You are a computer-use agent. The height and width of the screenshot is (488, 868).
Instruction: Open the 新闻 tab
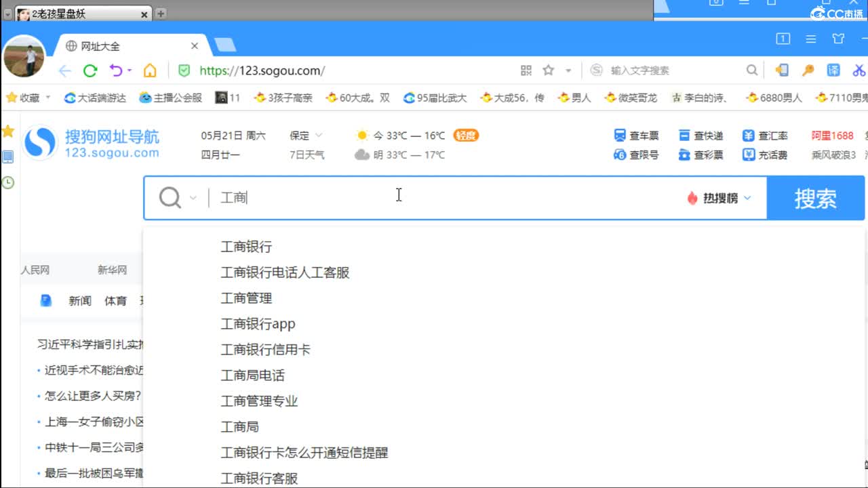coord(80,300)
